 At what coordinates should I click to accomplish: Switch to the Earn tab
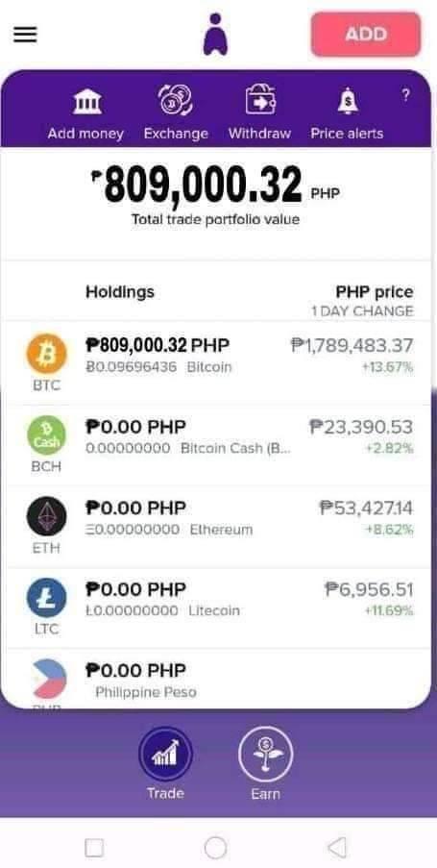point(265,763)
